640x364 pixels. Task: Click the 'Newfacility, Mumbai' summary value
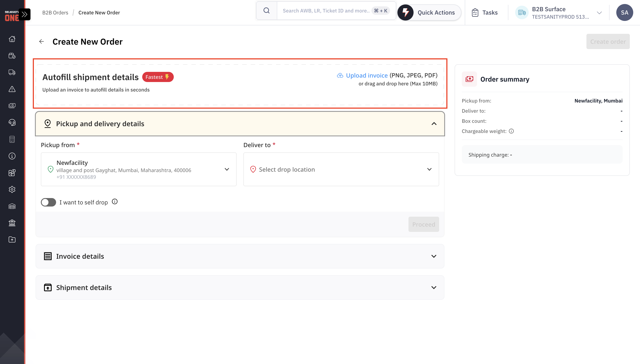(x=599, y=100)
